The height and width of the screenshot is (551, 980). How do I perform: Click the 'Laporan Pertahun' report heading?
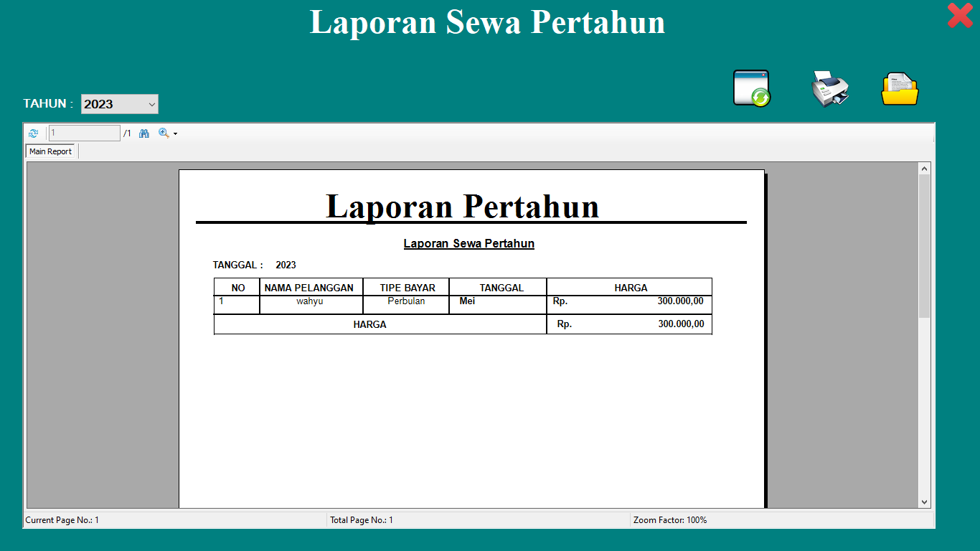point(463,207)
